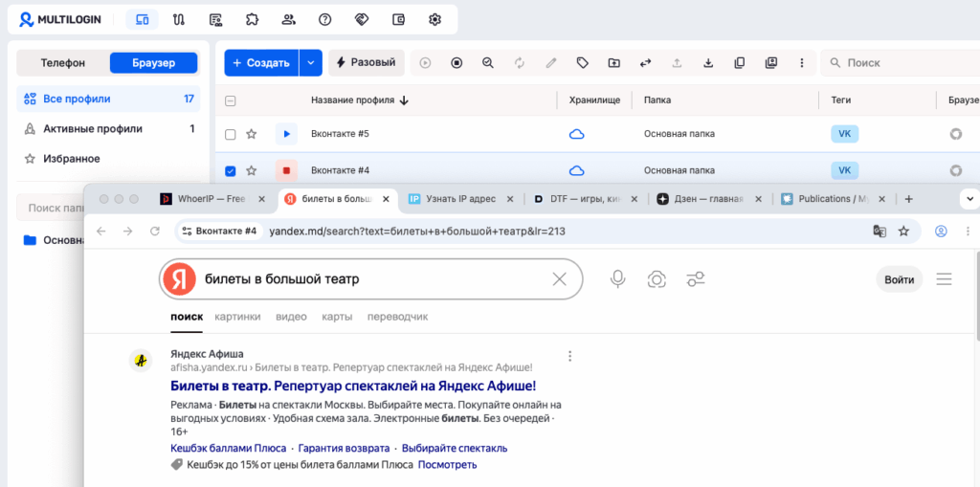Switch to the Дзен browser tab

(710, 199)
